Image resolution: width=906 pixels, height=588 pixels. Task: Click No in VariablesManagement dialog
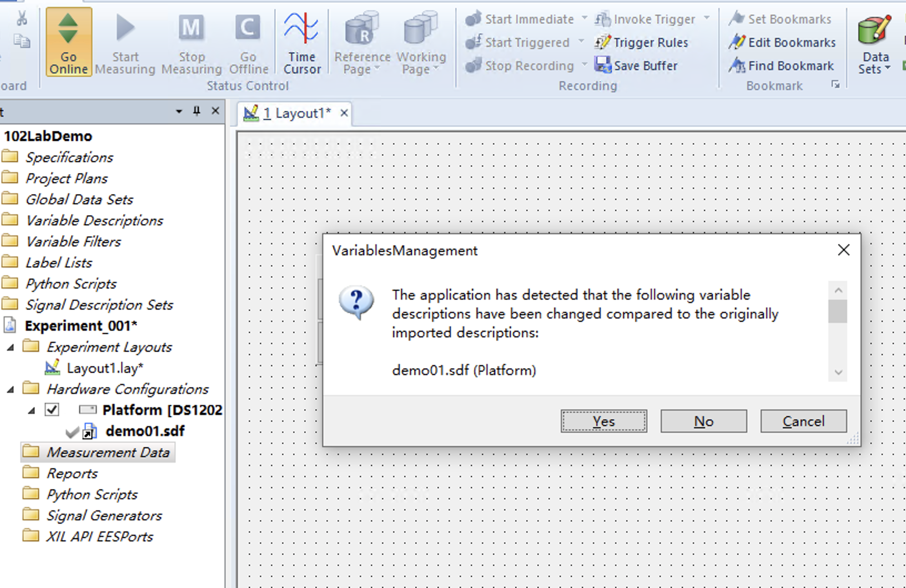pos(703,422)
